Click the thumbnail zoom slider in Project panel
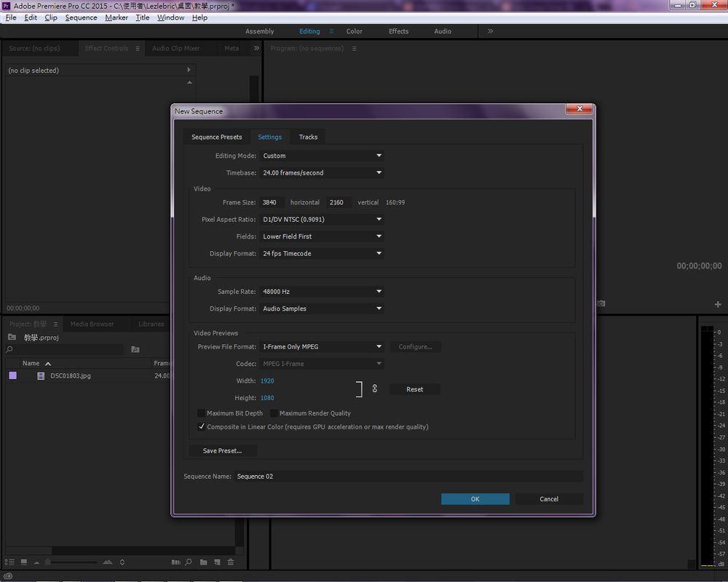The image size is (728, 582). click(x=48, y=562)
